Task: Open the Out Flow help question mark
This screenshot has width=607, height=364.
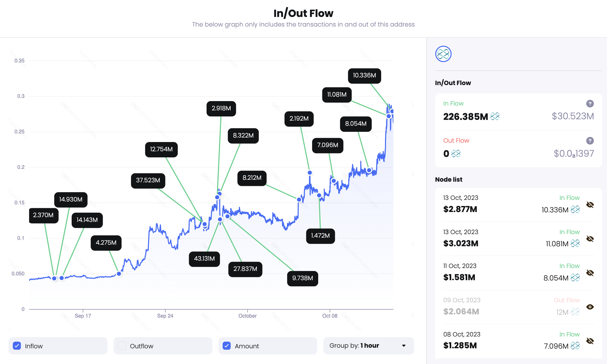Action: coord(589,140)
